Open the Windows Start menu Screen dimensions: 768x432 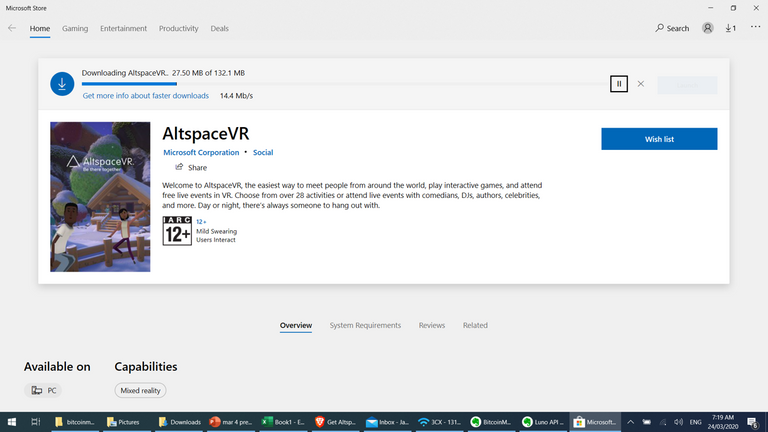pos(12,422)
